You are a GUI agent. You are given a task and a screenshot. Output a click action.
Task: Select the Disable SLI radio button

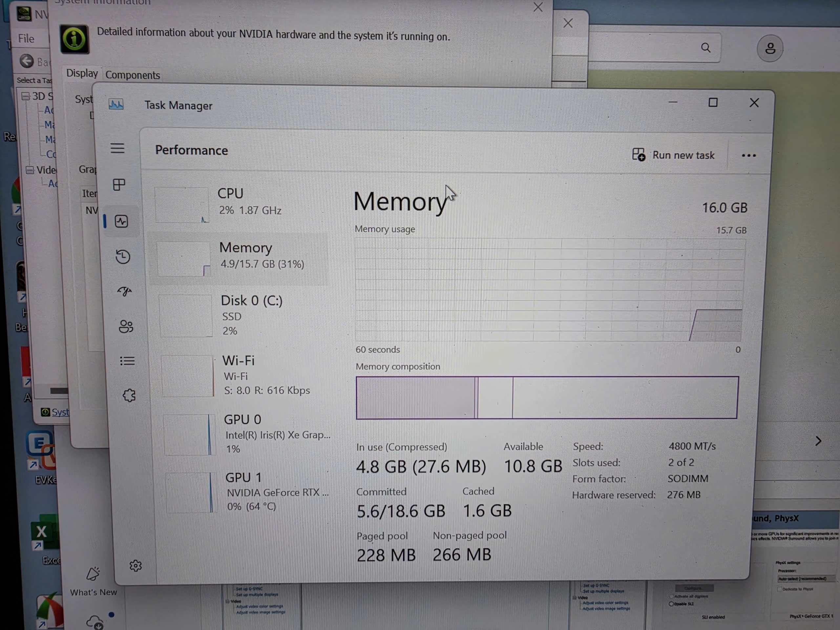(x=671, y=604)
